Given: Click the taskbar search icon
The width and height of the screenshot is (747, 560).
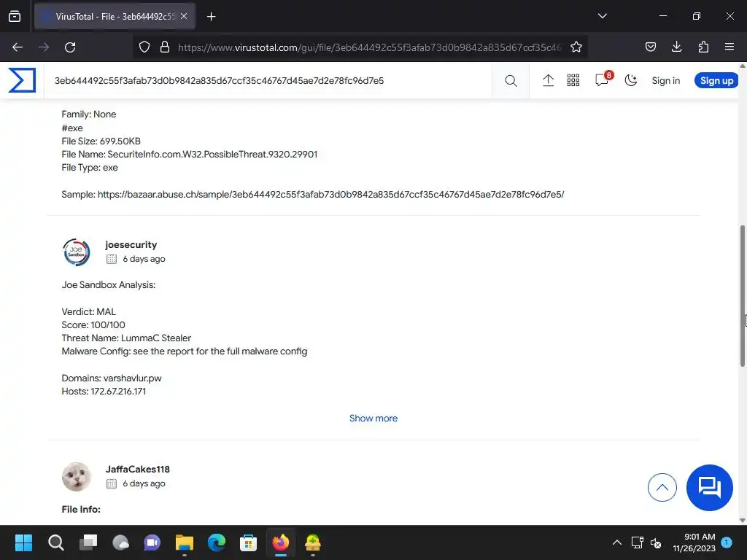Looking at the screenshot, I should point(55,542).
